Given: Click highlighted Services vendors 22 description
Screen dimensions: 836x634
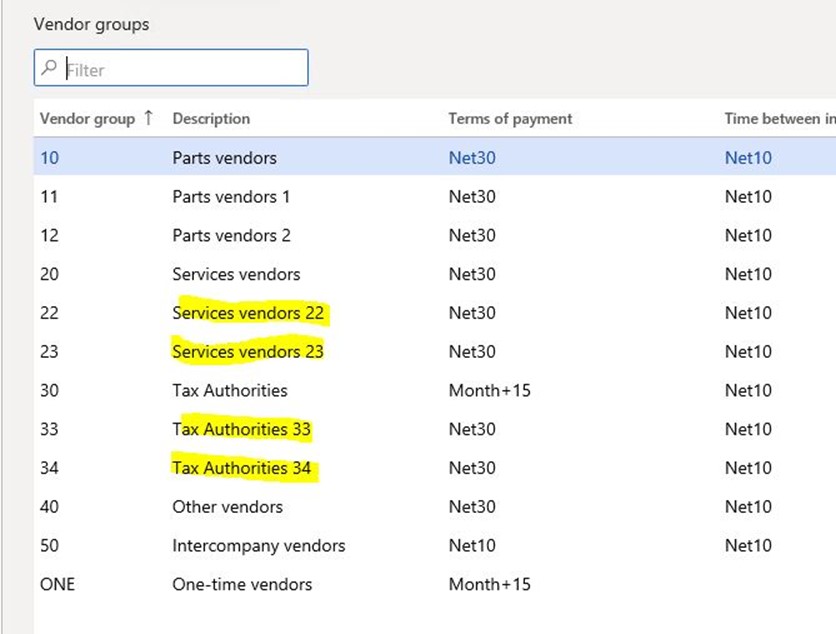Looking at the screenshot, I should point(248,313).
